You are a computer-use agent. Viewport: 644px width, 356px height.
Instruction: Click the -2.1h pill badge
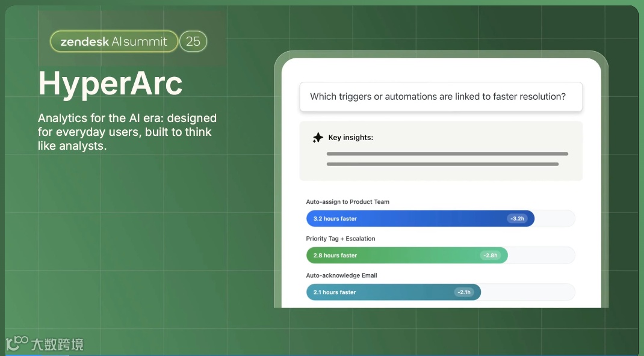tap(464, 292)
